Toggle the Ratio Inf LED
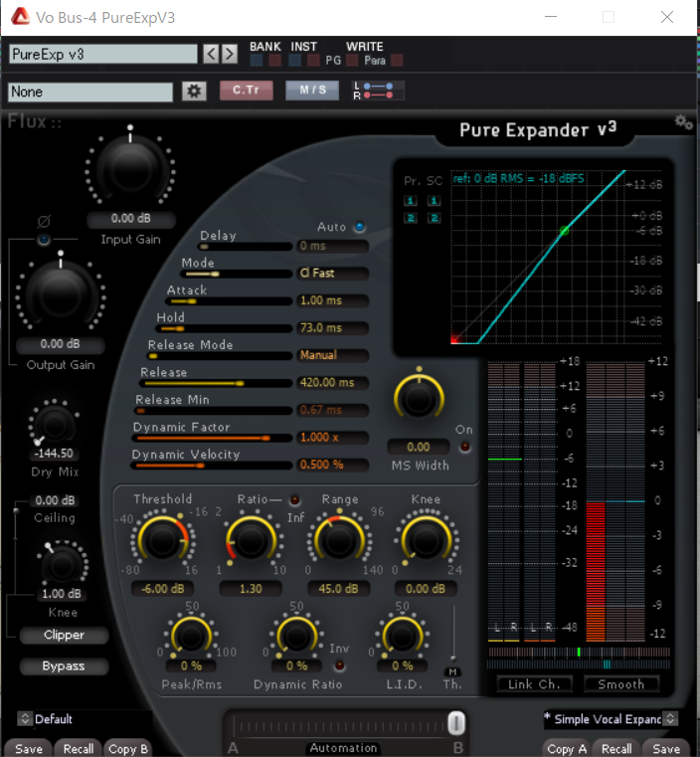The width and height of the screenshot is (700, 757). click(294, 499)
